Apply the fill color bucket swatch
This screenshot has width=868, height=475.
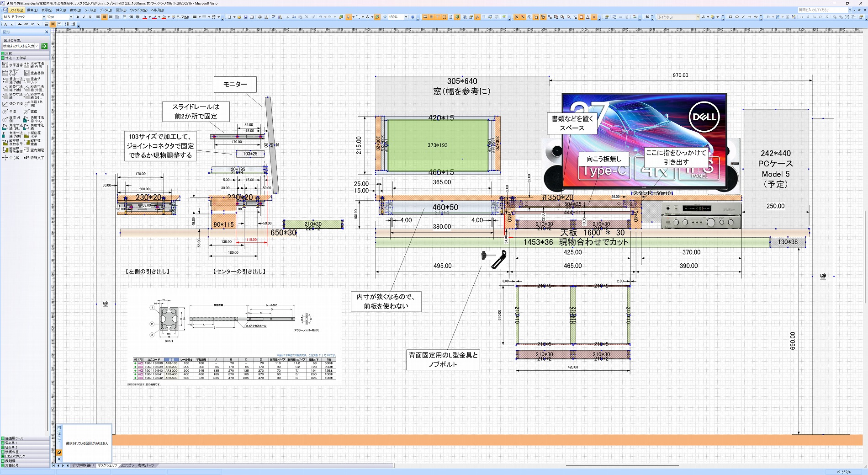[x=164, y=17]
